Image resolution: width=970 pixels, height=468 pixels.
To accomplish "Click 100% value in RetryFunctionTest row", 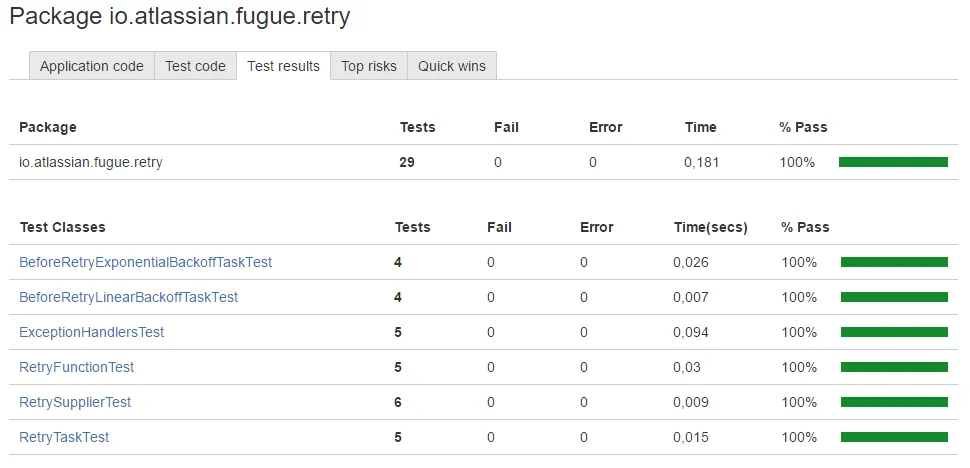I will point(799,367).
